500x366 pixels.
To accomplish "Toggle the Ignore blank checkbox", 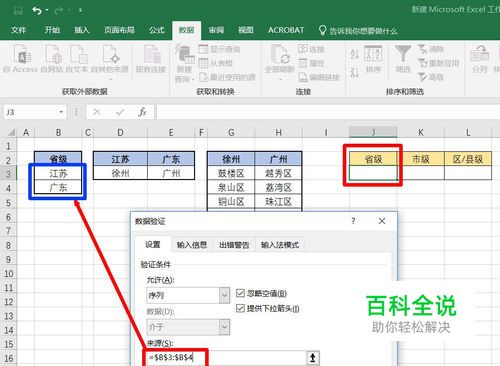I will [x=240, y=293].
